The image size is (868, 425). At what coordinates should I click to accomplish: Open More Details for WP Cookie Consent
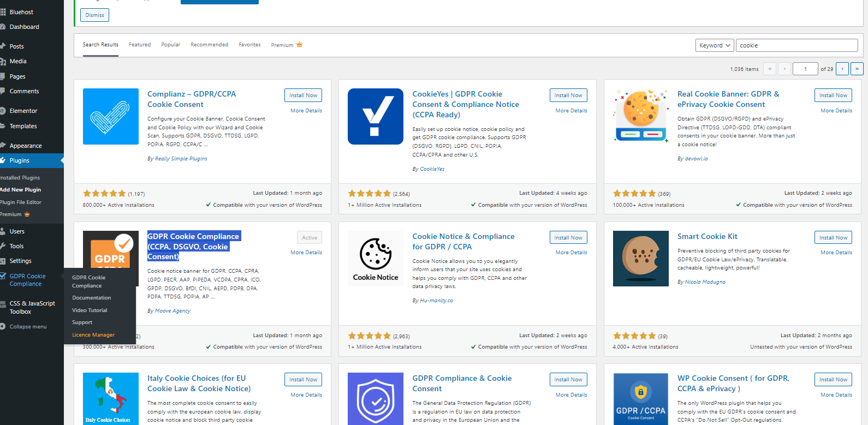tap(836, 395)
